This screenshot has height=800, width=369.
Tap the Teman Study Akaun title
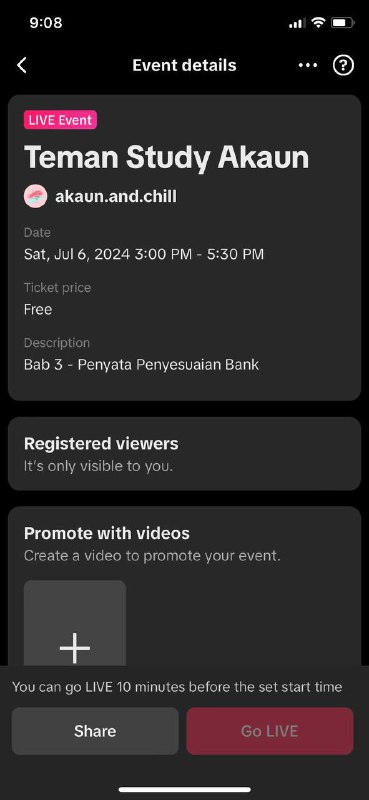(166, 157)
